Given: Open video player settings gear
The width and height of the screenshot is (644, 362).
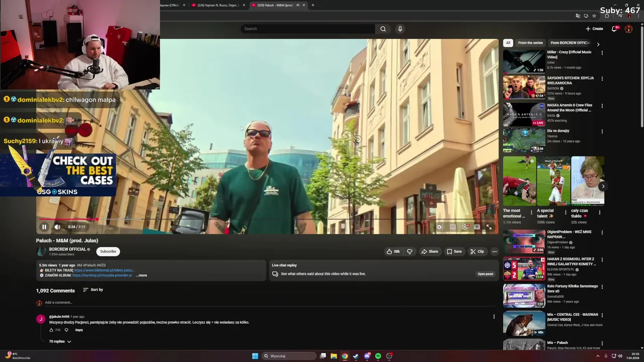Looking at the screenshot, I should [465, 227].
